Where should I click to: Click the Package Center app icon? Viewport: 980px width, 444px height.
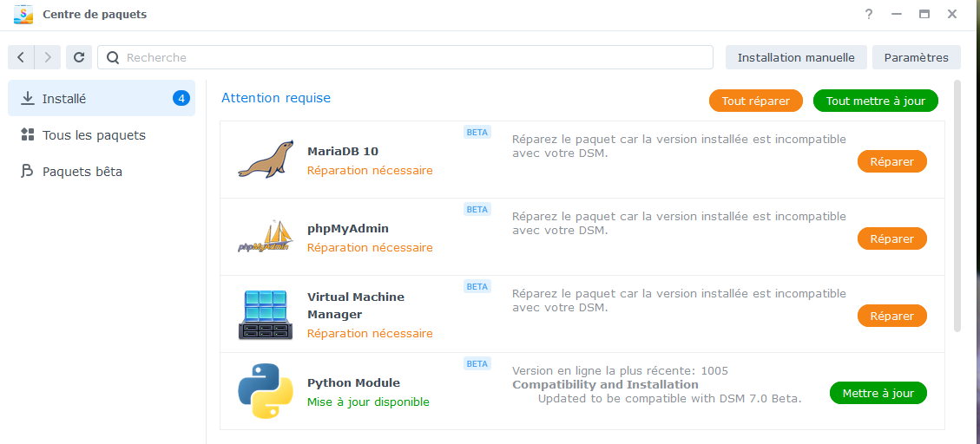click(x=23, y=15)
